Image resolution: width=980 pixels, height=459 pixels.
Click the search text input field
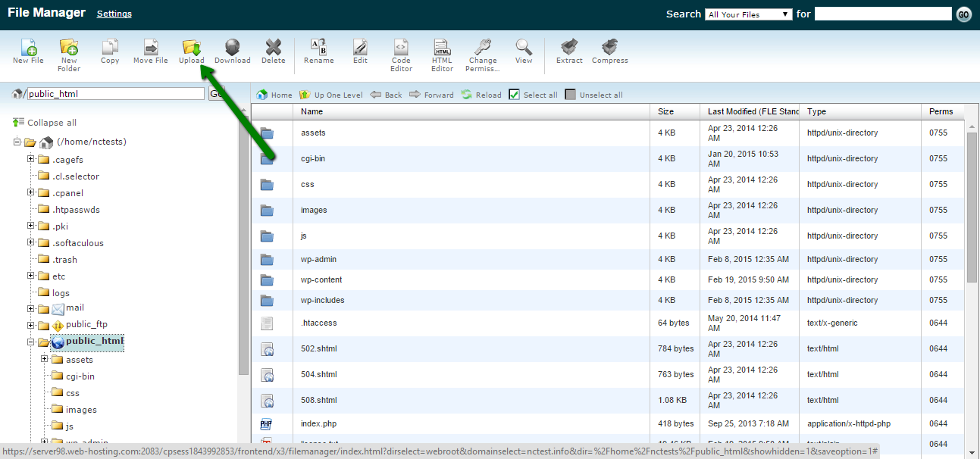point(882,14)
